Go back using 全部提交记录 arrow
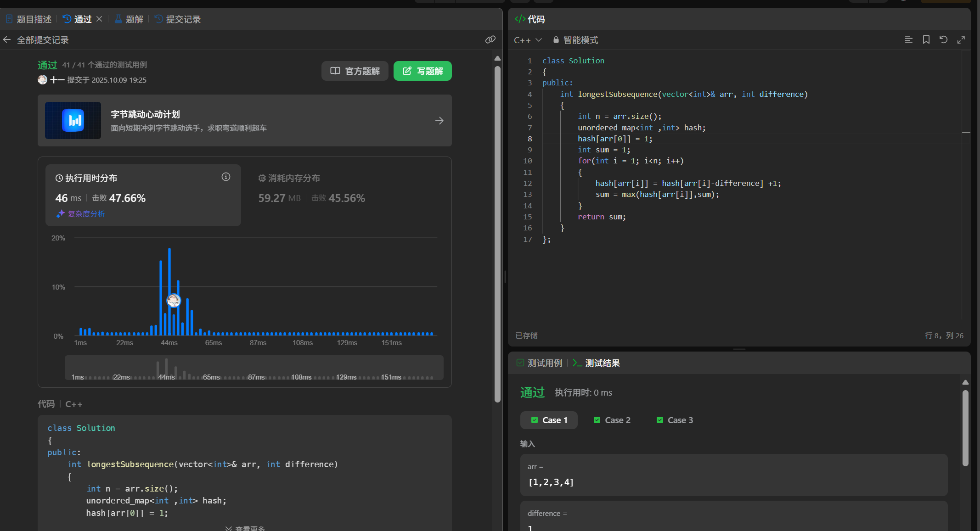 click(x=7, y=40)
